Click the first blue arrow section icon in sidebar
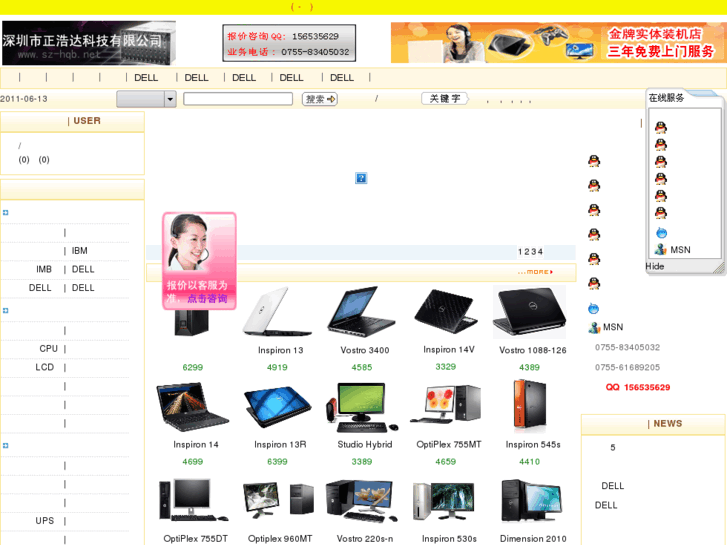The image size is (727, 545). [x=6, y=213]
